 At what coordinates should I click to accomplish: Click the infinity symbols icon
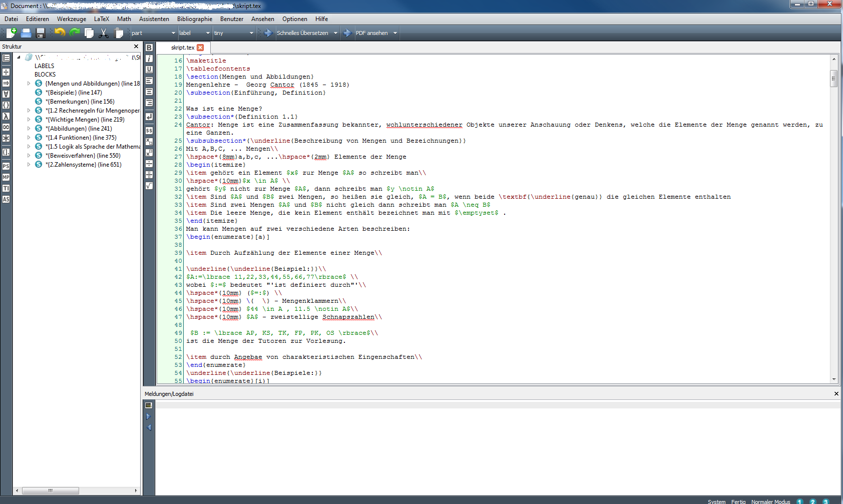pyautogui.click(x=6, y=127)
